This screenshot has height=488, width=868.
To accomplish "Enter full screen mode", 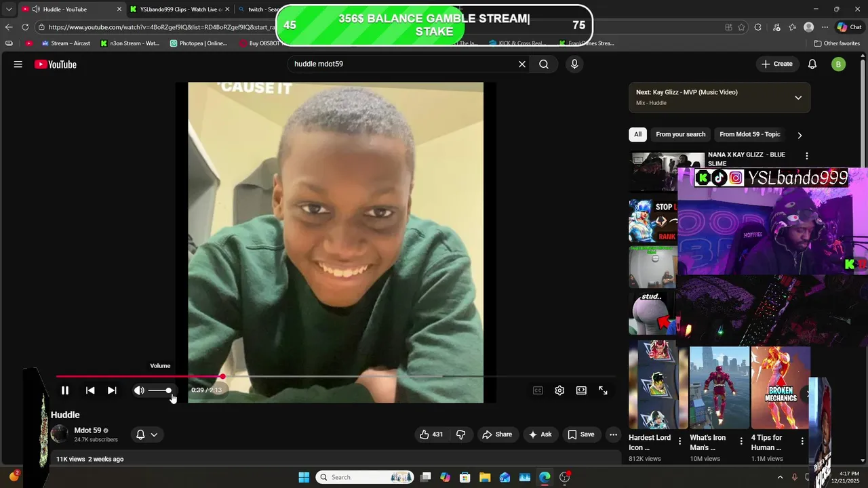I will coord(603,390).
